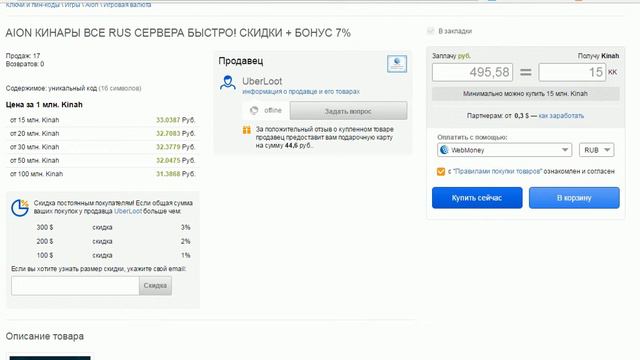Image resolution: width=640 pixels, height=360 pixels.
Task: Open the UberLoot seller name link
Action: point(262,81)
